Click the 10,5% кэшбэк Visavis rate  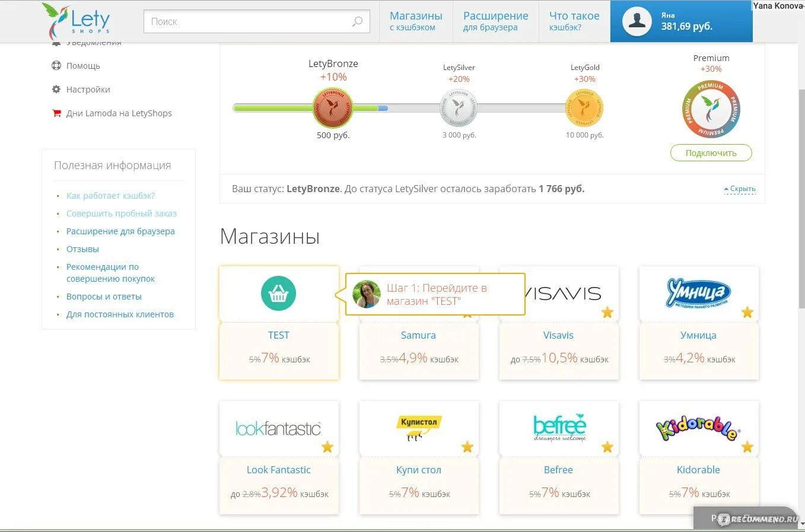[574, 358]
